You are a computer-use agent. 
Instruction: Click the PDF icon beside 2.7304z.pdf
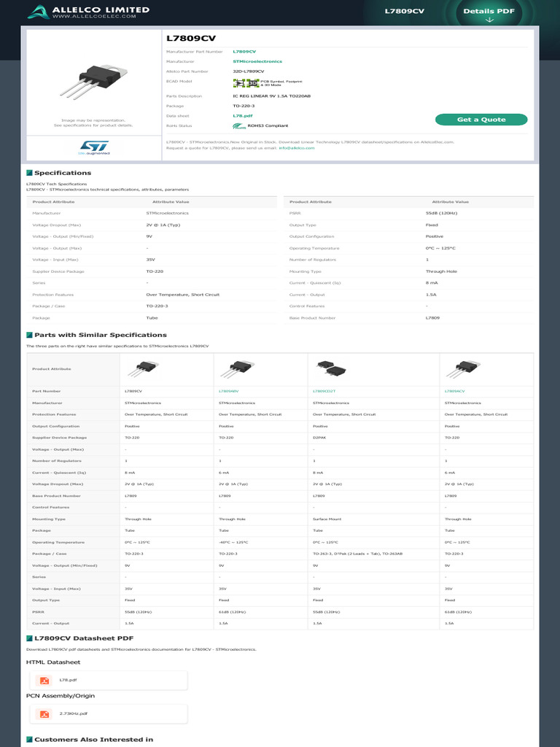coord(44,713)
